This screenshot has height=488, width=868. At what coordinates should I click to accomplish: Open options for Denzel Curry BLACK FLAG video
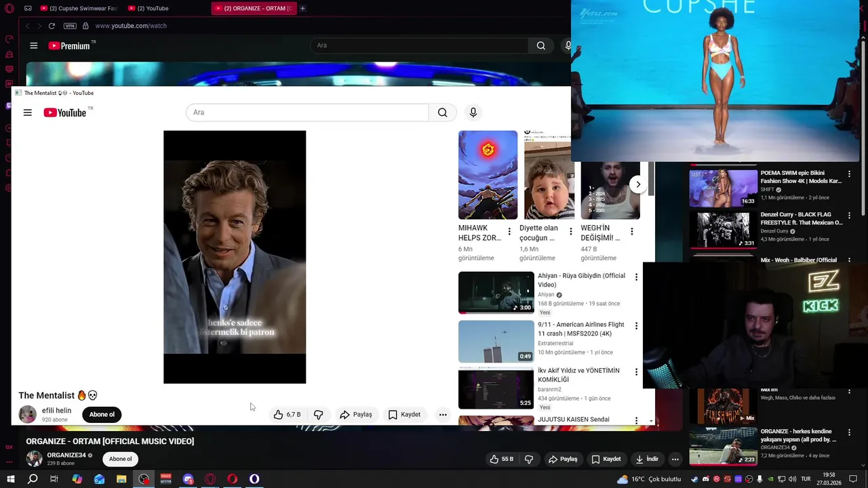(x=849, y=216)
